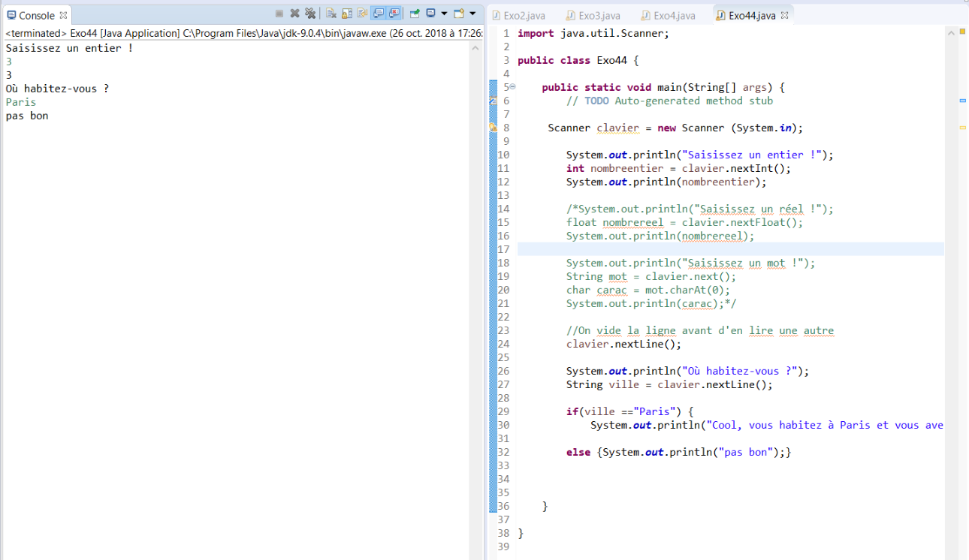Screen dimensions: 969x560
Task: Clear the console output
Action: pyautogui.click(x=331, y=14)
